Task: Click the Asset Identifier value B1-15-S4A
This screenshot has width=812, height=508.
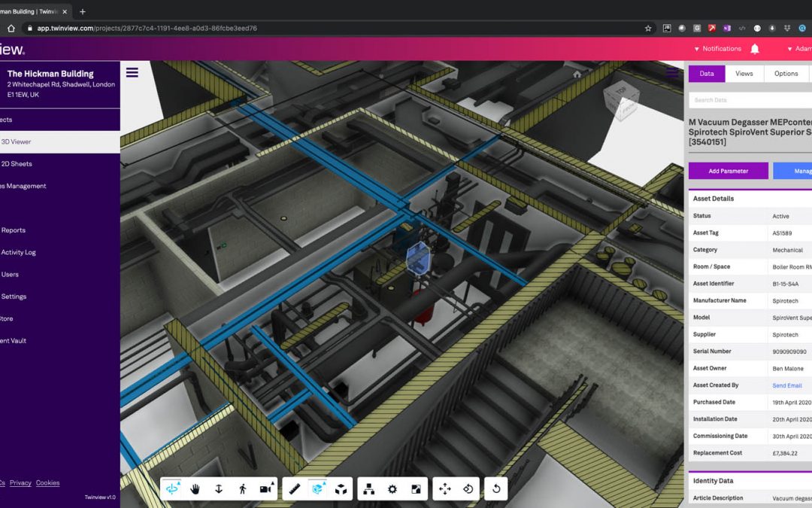Action: coord(785,284)
